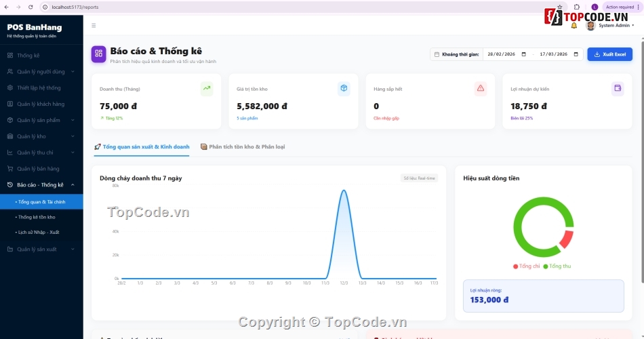The height and width of the screenshot is (339, 644).
Task: Open Thiết lập hệ thống menu item
Action: (41, 87)
